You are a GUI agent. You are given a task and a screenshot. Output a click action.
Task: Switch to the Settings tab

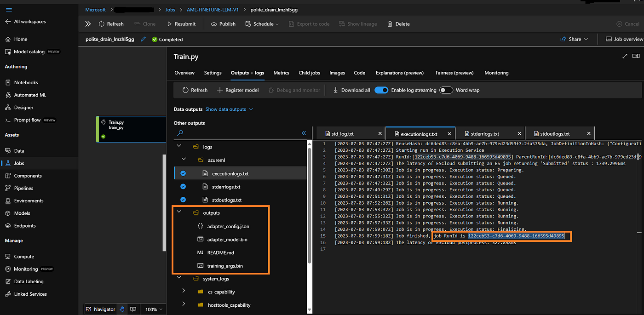213,73
